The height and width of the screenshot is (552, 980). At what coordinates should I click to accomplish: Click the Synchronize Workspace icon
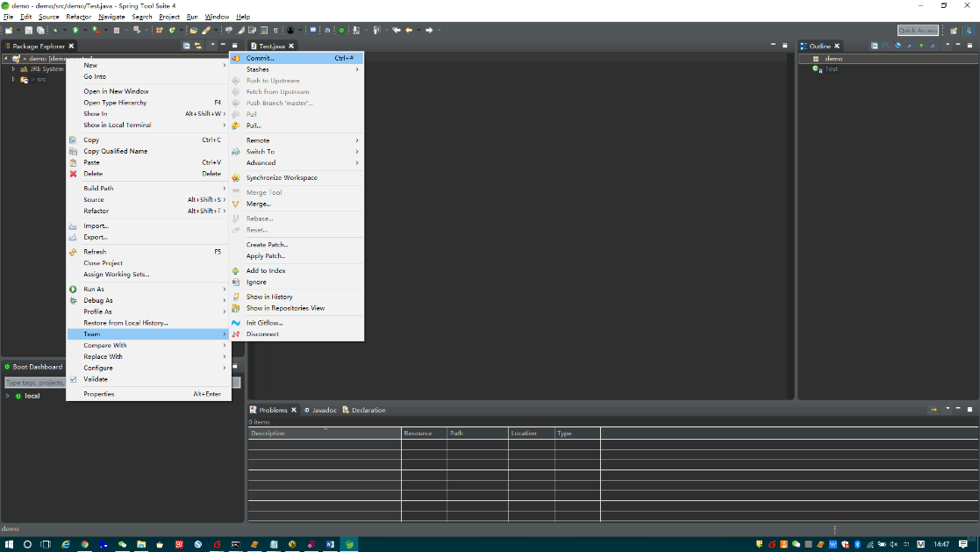tap(235, 177)
